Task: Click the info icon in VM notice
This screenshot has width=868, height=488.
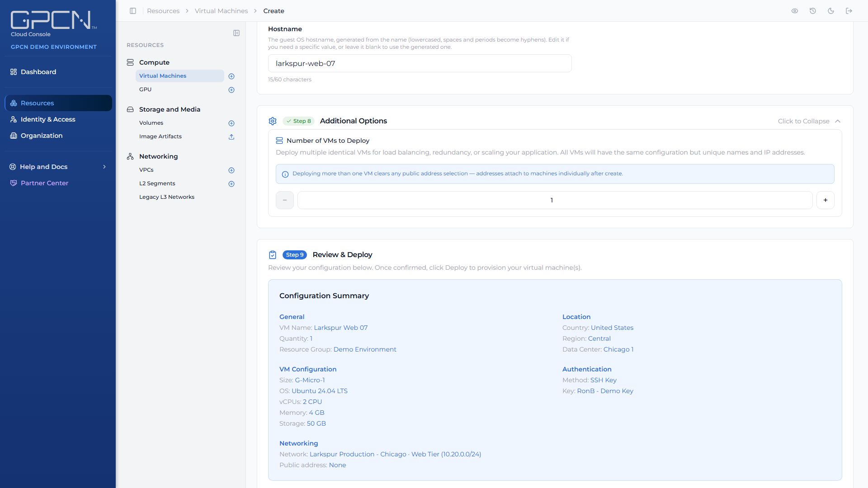Action: (285, 174)
